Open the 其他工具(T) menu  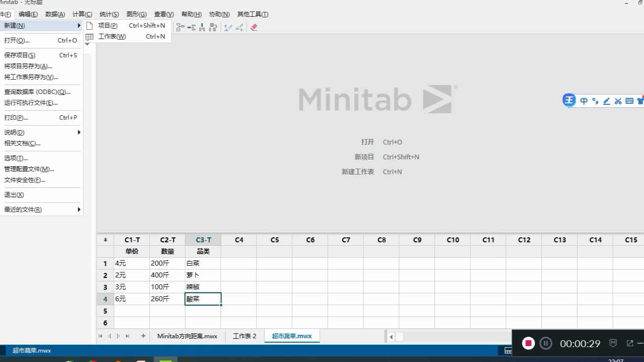252,14
